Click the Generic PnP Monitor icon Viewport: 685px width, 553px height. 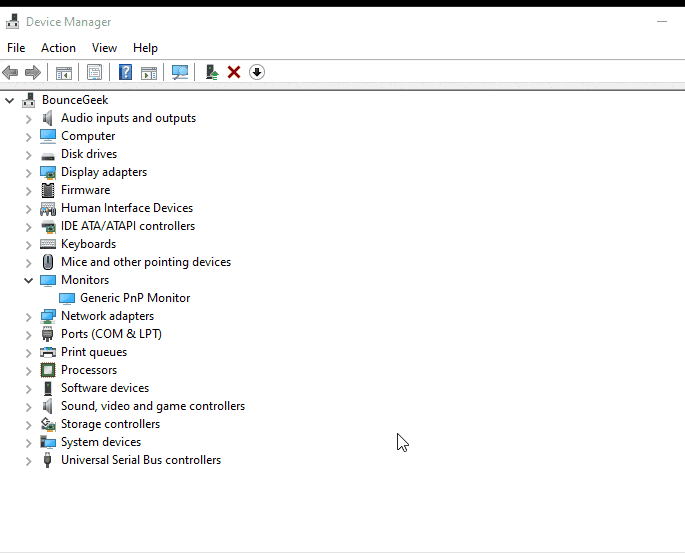tap(67, 298)
